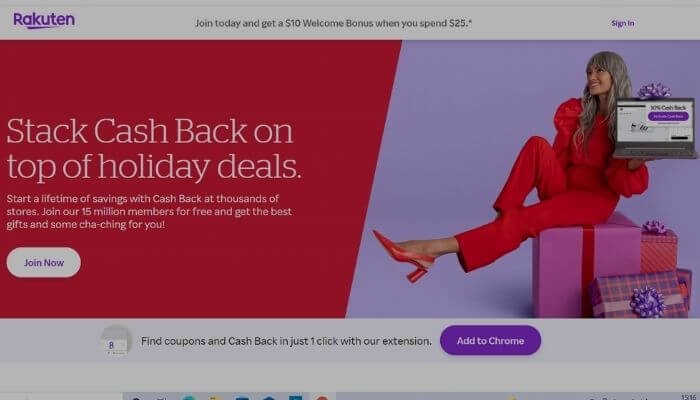
Task: Click the Add to Chrome button
Action: tap(490, 341)
